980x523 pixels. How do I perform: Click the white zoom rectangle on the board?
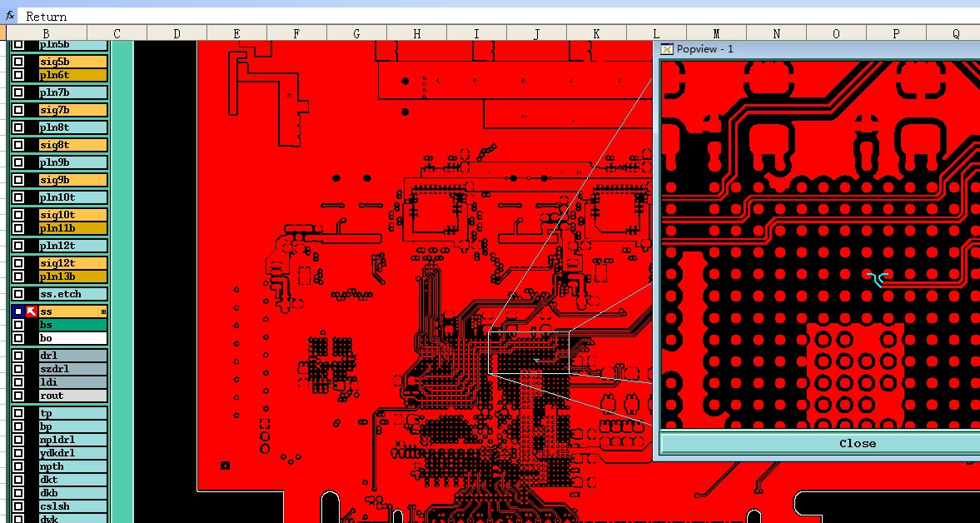(x=529, y=353)
